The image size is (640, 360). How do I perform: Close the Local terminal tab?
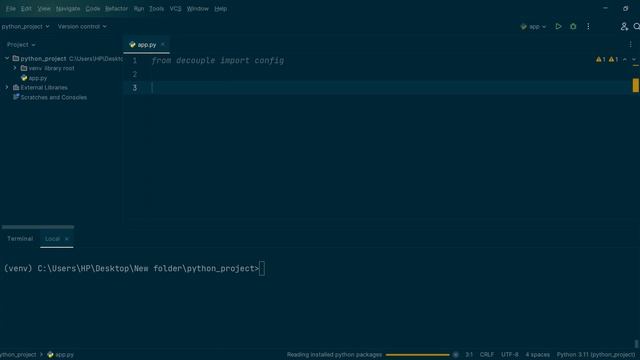pos(67,239)
